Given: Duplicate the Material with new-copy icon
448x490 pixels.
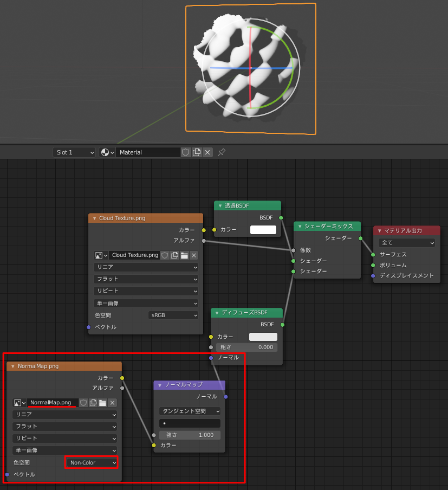Looking at the screenshot, I should (x=197, y=152).
